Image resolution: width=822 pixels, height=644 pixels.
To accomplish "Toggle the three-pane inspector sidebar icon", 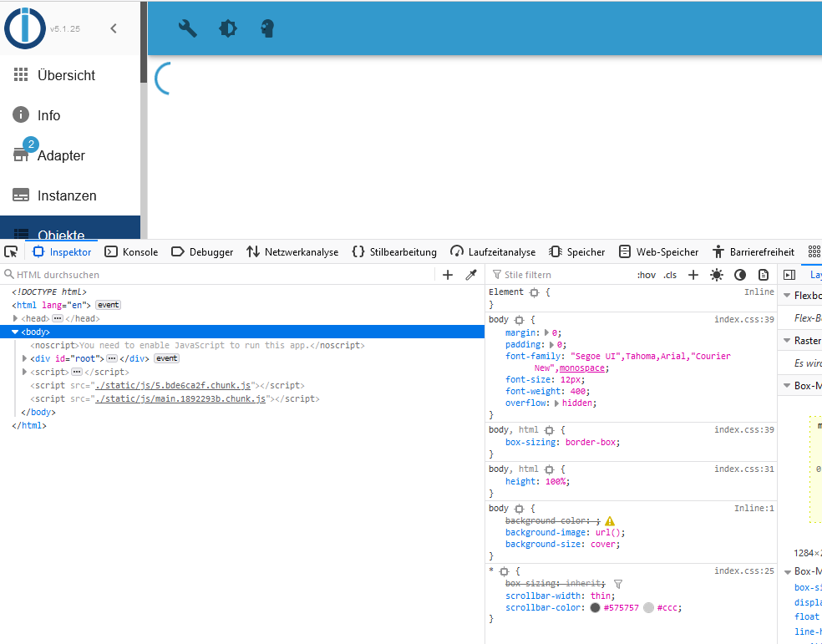I will click(x=789, y=275).
